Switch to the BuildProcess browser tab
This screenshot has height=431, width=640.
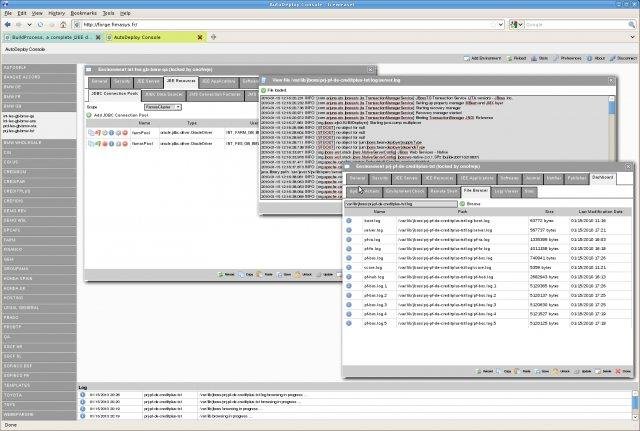(50, 37)
